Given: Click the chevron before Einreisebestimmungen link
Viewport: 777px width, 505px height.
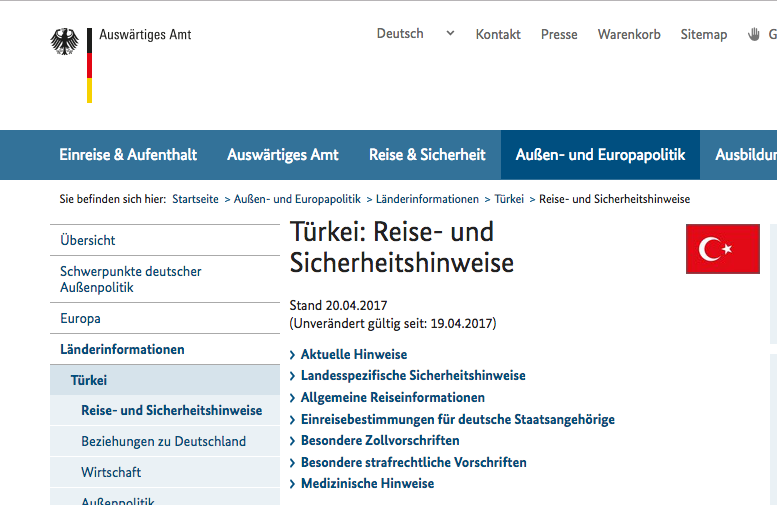Looking at the screenshot, I should point(292,420).
